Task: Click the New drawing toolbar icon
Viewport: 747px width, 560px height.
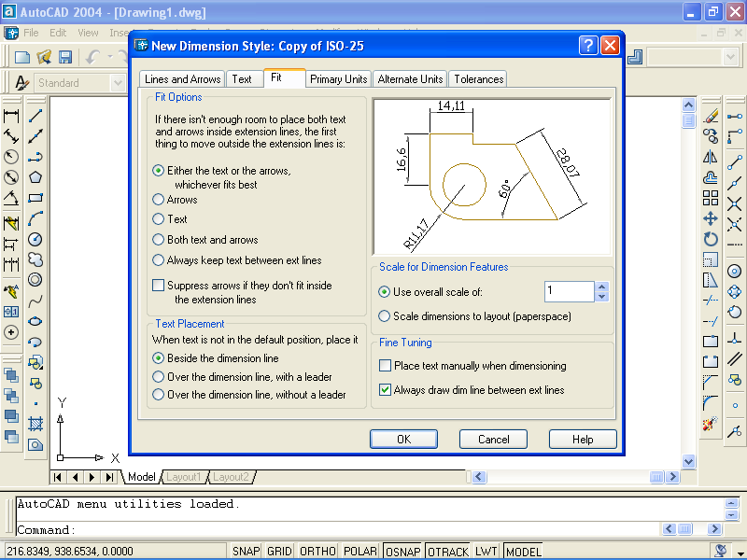Action: 22,58
